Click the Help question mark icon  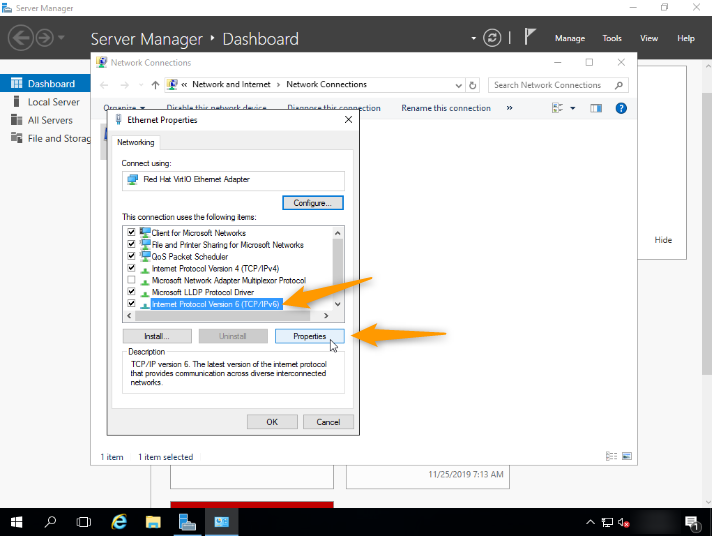tap(621, 108)
